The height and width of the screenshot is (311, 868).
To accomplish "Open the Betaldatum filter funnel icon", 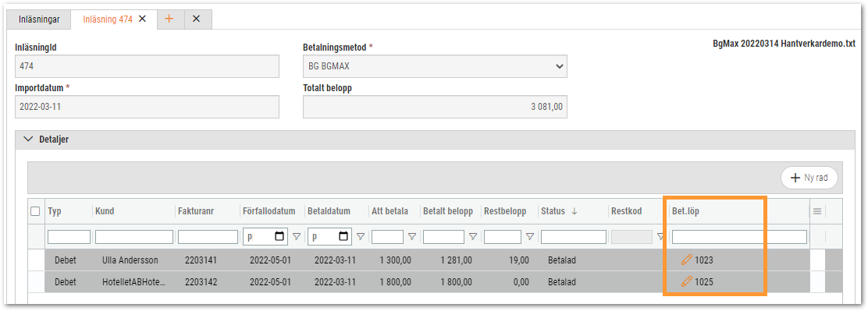I will coord(361,236).
